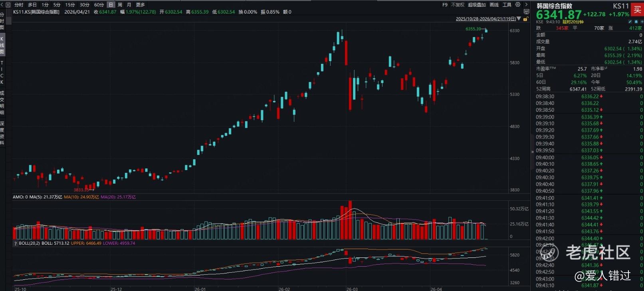The height and width of the screenshot is (291, 644).
Task: Toggle the date range lock icon
Action: [x=526, y=19]
